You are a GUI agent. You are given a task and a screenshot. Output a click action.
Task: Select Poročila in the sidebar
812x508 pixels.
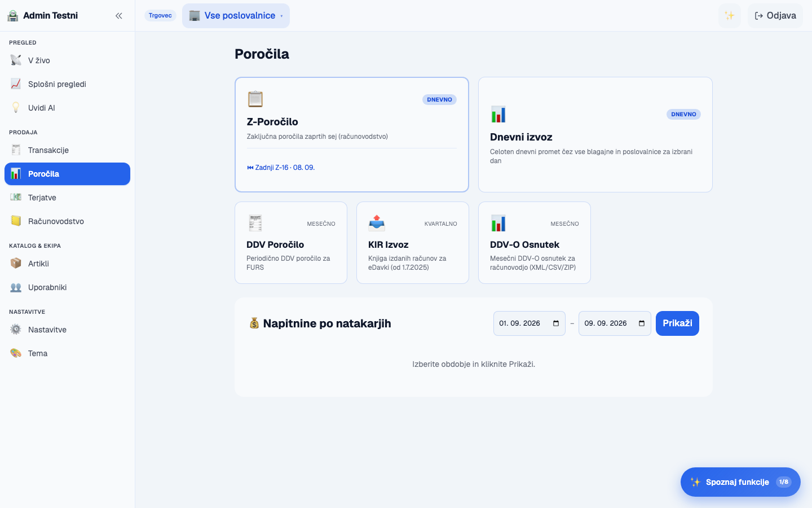(x=67, y=174)
